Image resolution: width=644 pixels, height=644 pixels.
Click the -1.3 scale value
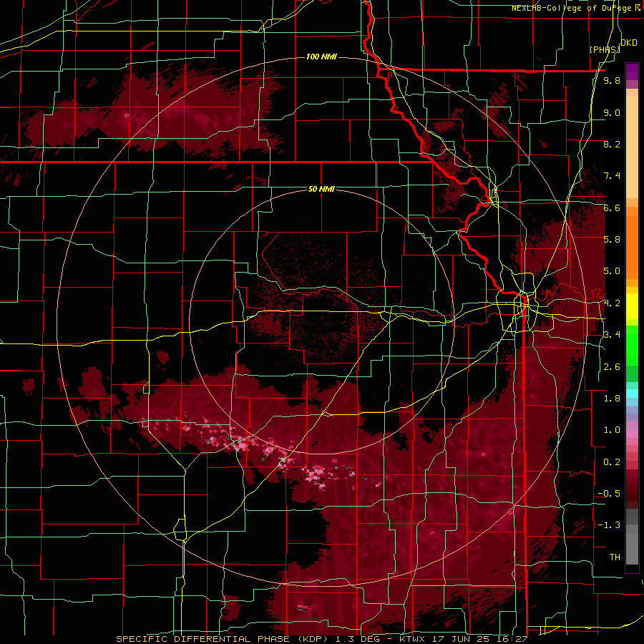click(x=609, y=525)
